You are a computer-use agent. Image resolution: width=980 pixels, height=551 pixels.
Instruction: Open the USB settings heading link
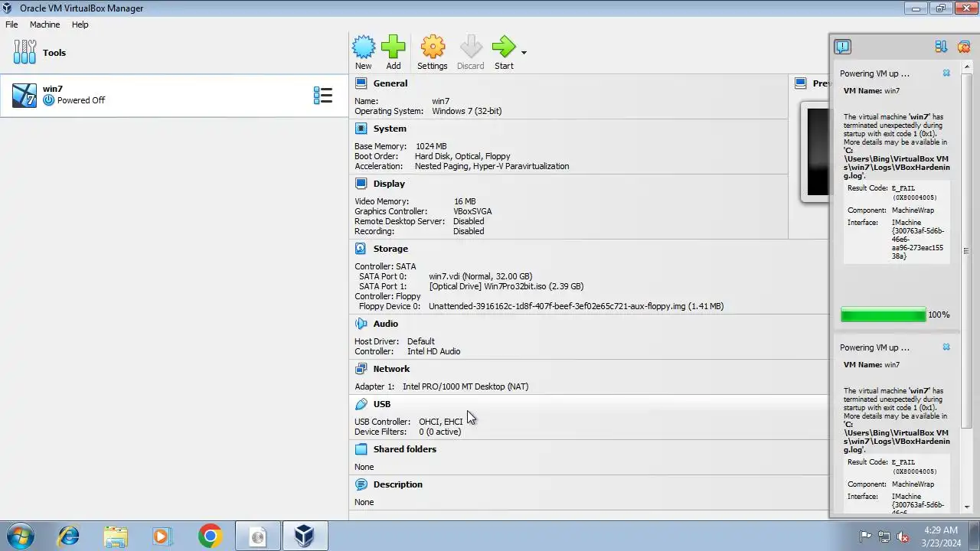pos(382,404)
